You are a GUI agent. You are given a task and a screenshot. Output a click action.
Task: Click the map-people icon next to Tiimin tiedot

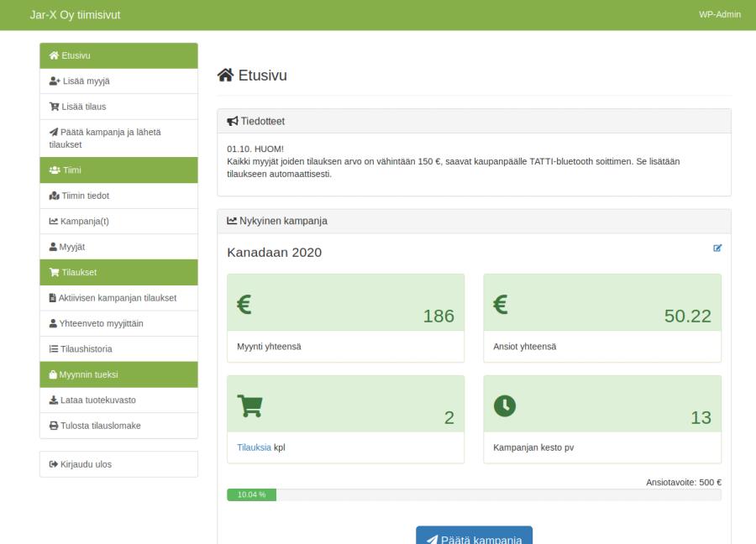(54, 196)
